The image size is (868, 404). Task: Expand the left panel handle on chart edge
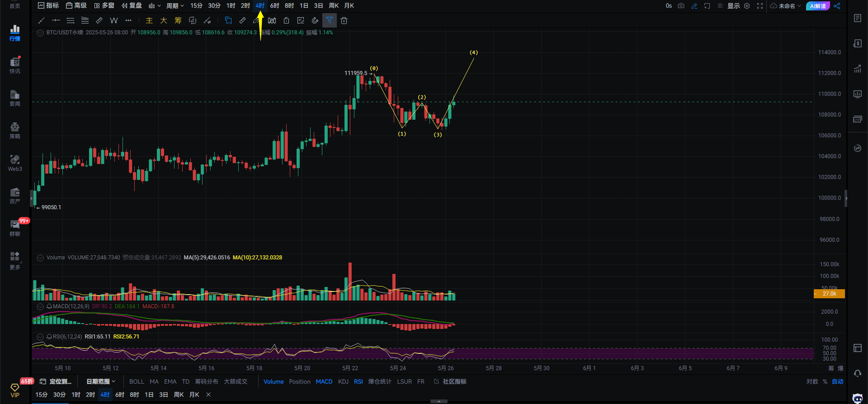32,198
